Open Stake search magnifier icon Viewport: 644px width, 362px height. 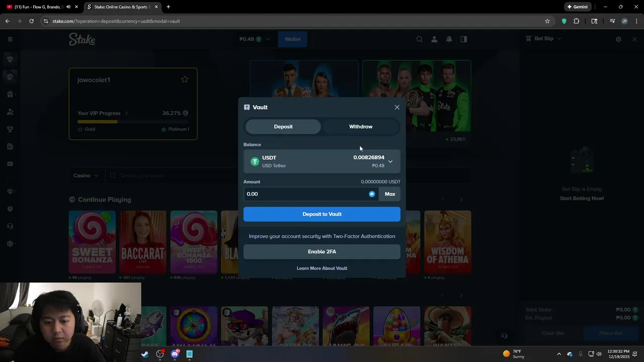tap(419, 39)
